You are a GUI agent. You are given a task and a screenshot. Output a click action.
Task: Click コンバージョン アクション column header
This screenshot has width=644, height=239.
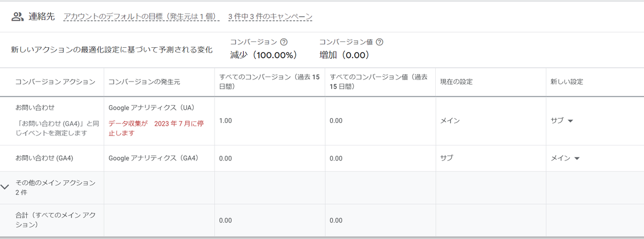coord(56,82)
